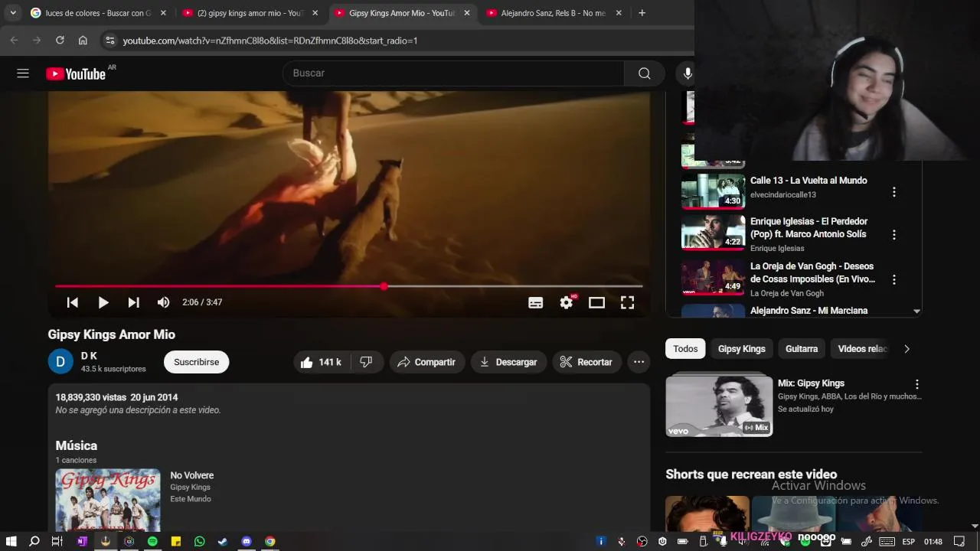Image resolution: width=980 pixels, height=551 pixels.
Task: Open Chrome from the taskbar
Action: [270, 541]
